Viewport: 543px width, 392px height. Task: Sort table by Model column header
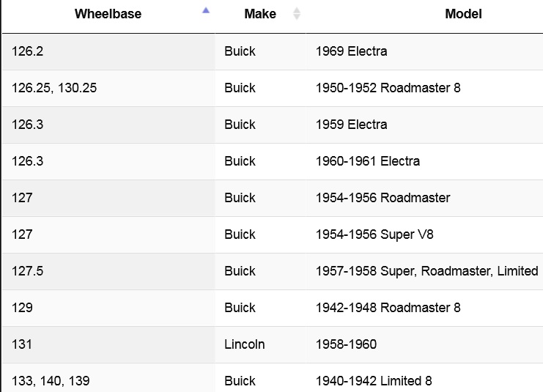tap(463, 14)
